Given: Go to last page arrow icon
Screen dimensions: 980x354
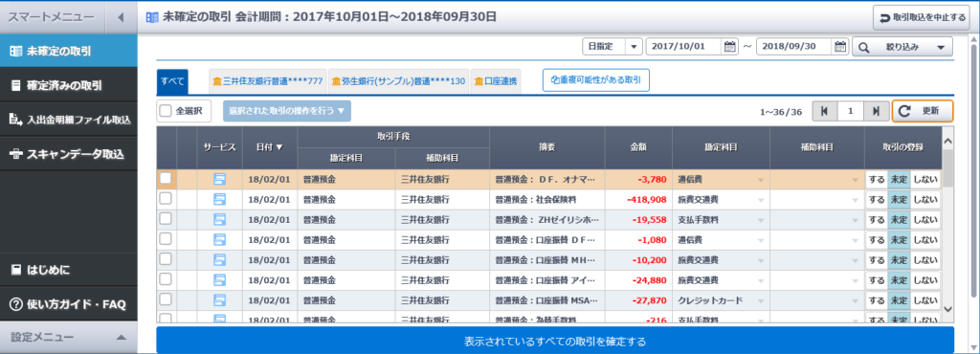Looking at the screenshot, I should tap(876, 111).
